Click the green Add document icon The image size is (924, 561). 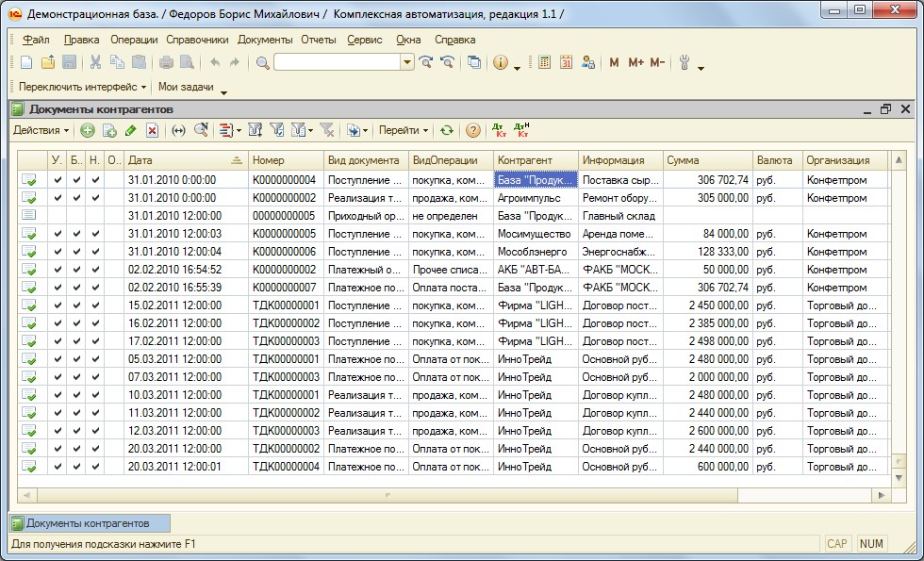87,130
